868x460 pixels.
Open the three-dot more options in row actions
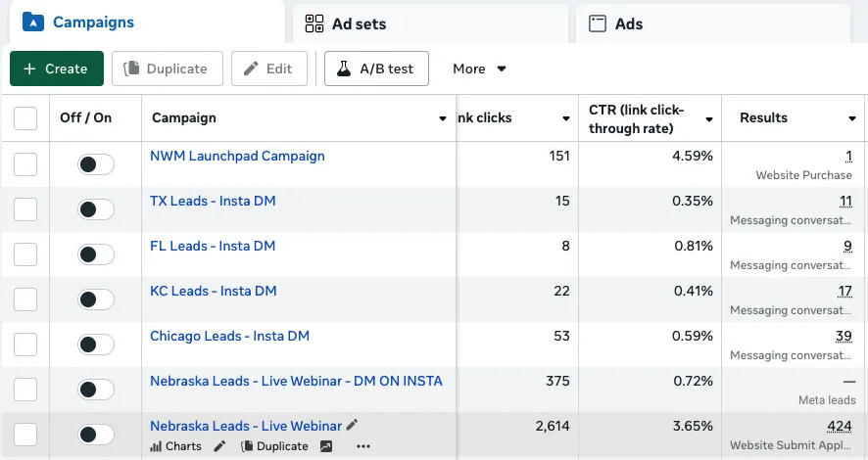click(363, 446)
